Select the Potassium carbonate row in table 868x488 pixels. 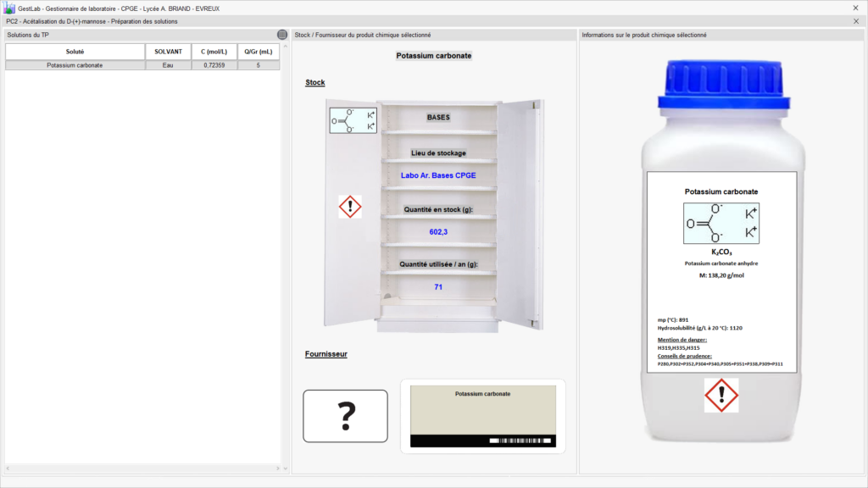click(75, 65)
